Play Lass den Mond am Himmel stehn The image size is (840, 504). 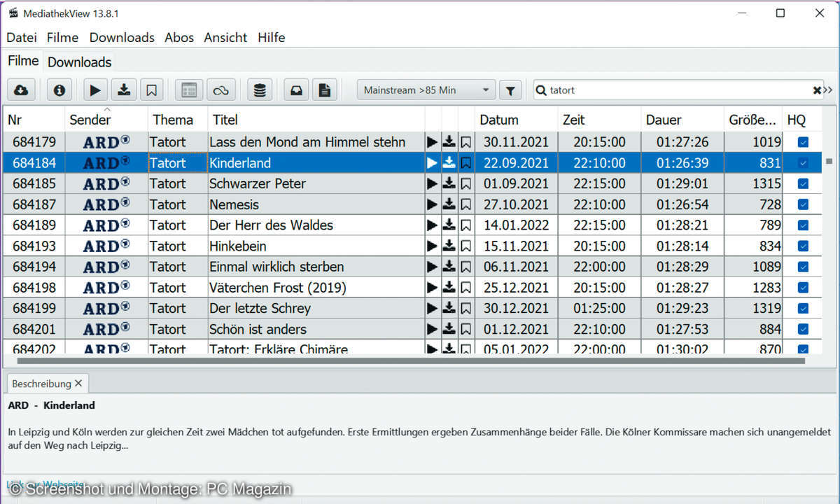coord(432,141)
